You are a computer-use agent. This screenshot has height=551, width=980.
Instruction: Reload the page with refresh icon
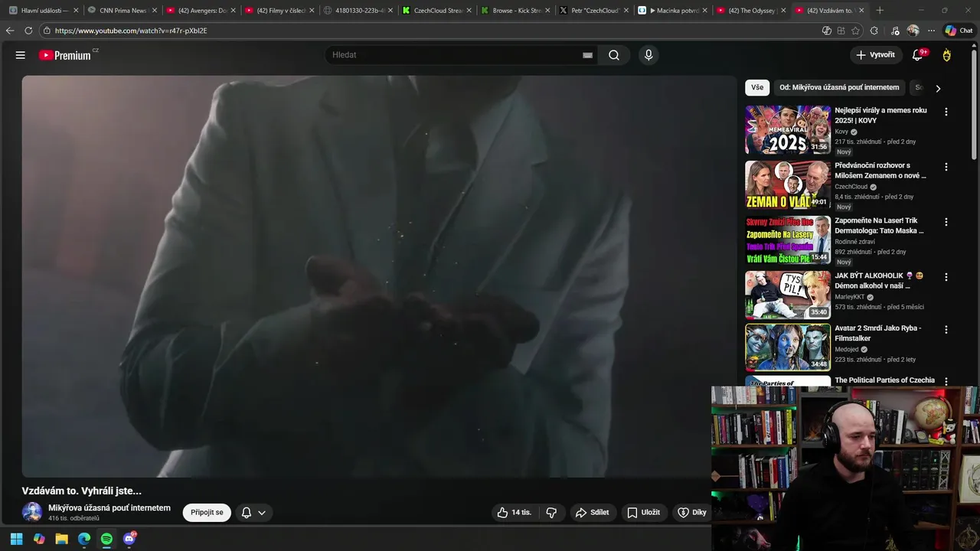click(28, 31)
